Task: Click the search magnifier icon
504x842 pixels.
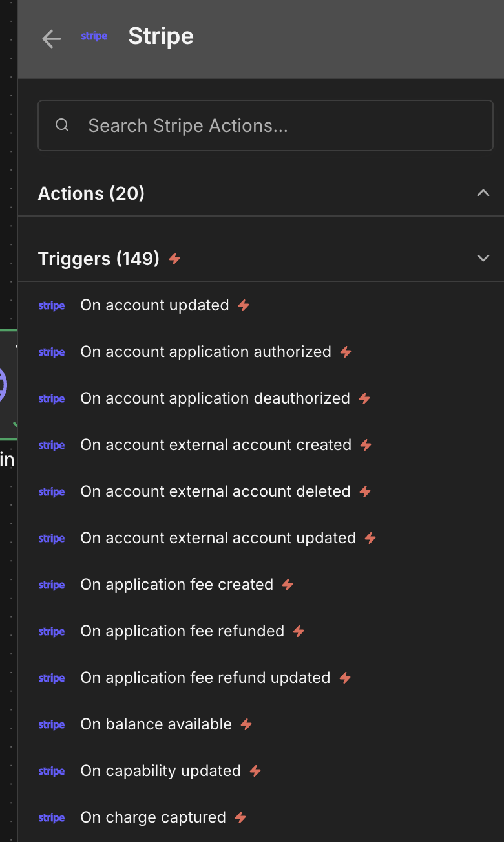Action: click(62, 125)
